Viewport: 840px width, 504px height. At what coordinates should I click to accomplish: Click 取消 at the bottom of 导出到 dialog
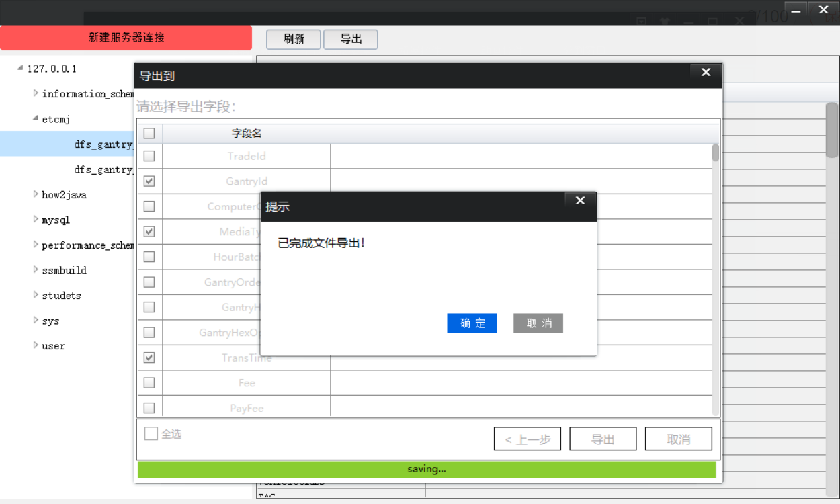(x=679, y=439)
